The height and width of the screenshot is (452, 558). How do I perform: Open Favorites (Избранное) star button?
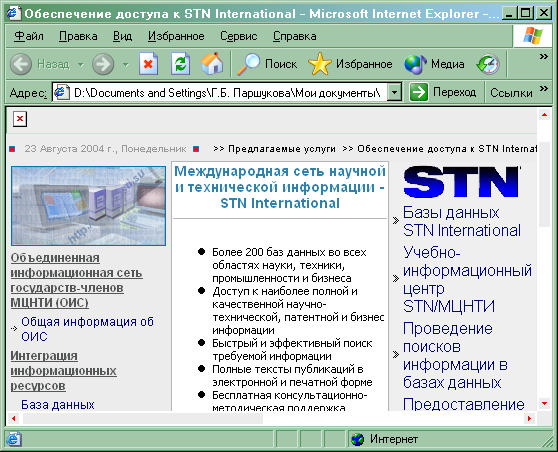[350, 64]
